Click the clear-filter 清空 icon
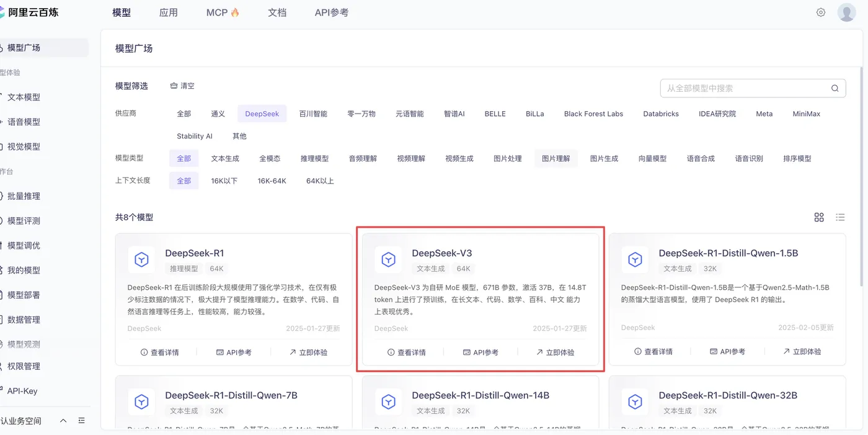 click(174, 86)
